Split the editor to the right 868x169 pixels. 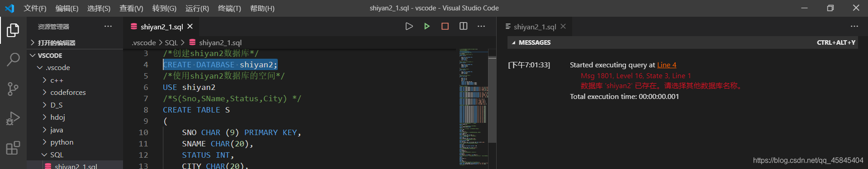pos(463,26)
